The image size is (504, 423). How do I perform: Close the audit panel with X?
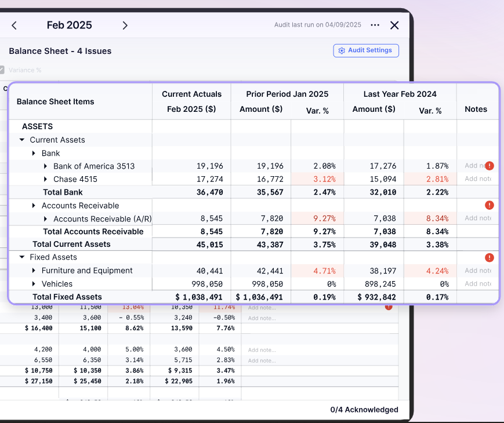[x=394, y=25]
